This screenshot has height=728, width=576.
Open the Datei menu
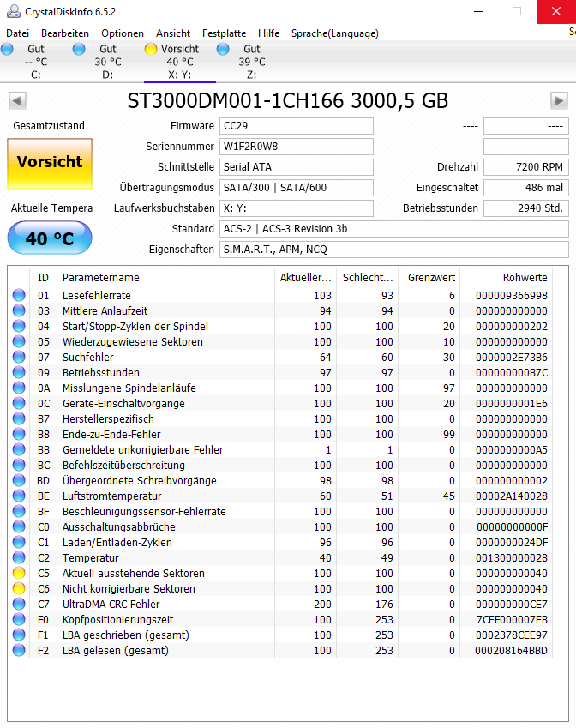(x=18, y=33)
